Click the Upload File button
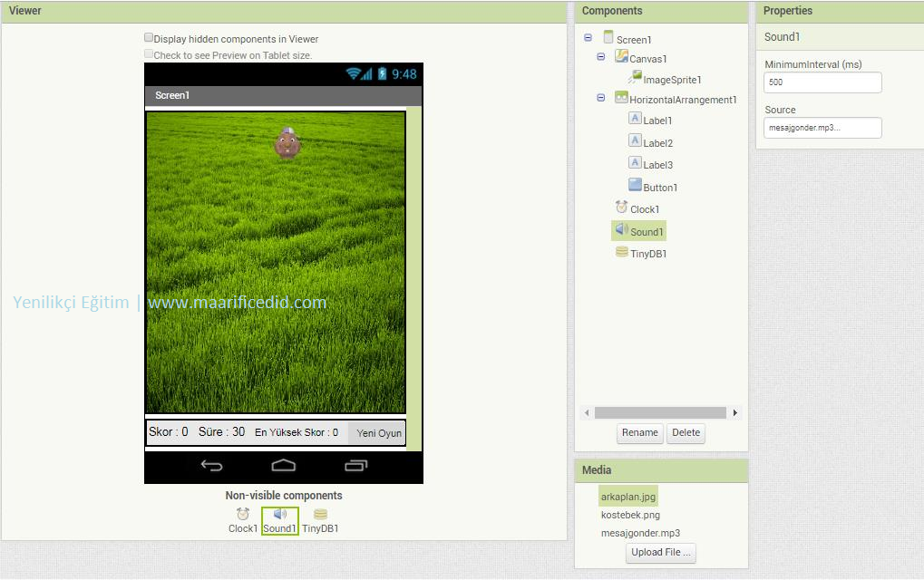924x580 pixels. point(661,552)
